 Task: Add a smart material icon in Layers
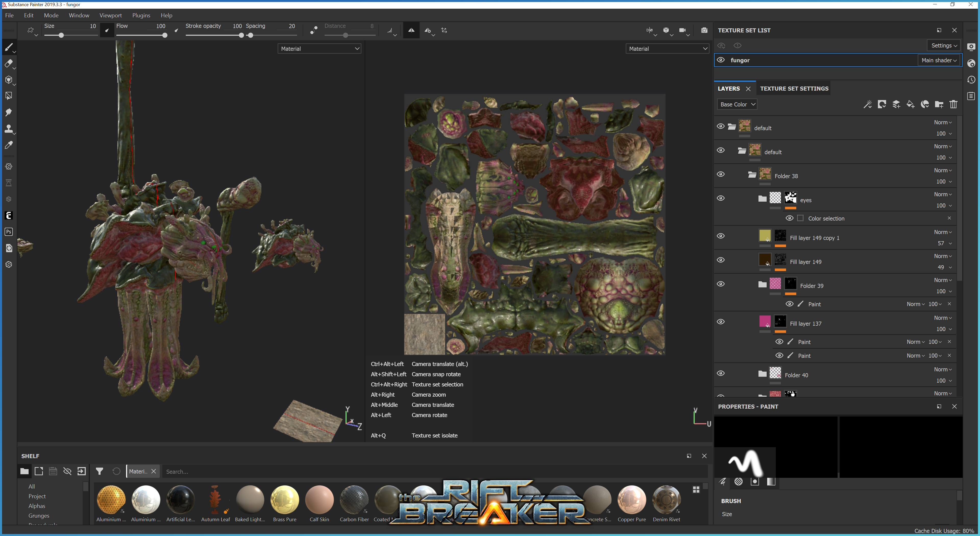925,104
